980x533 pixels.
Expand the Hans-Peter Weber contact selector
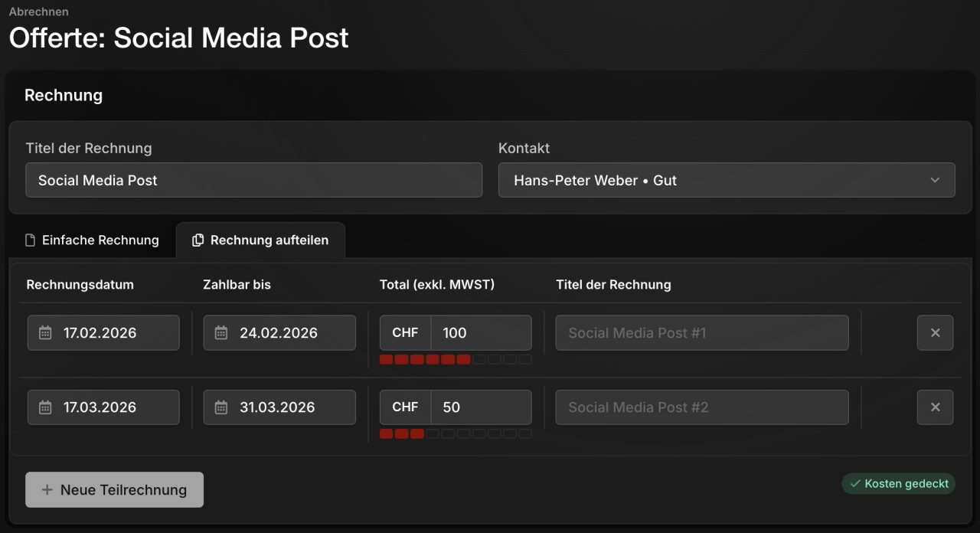(x=727, y=180)
